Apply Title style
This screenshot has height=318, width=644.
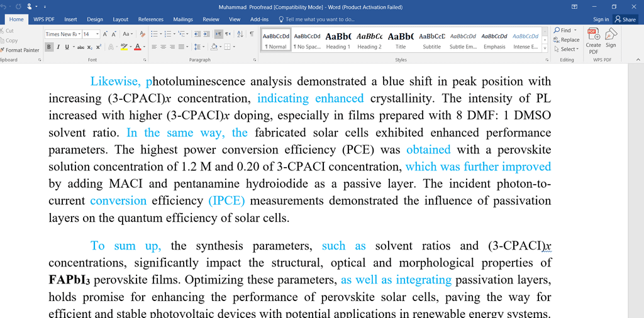pyautogui.click(x=401, y=40)
